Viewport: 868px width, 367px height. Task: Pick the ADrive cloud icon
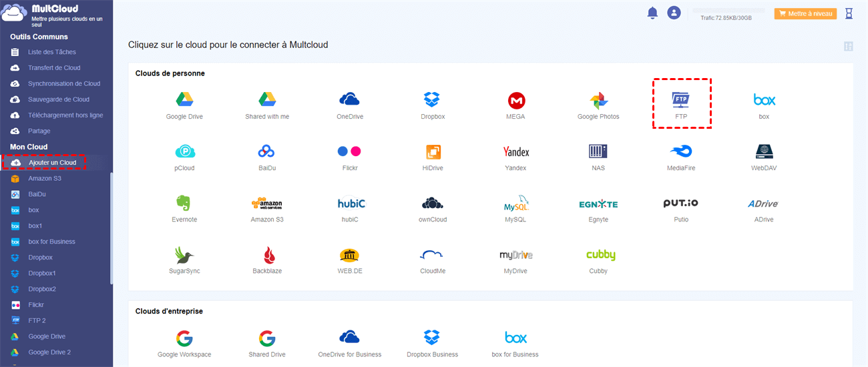click(764, 209)
